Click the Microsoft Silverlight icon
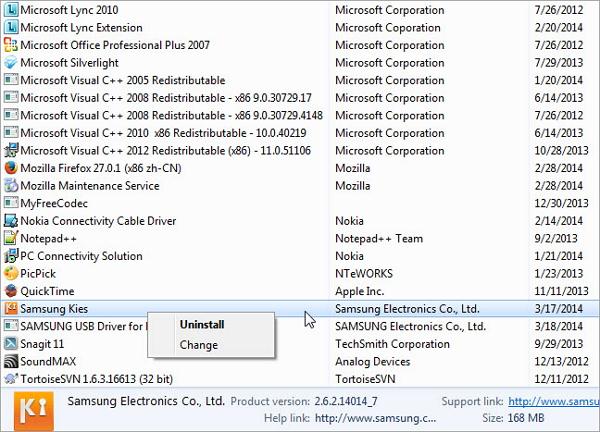 click(x=11, y=62)
